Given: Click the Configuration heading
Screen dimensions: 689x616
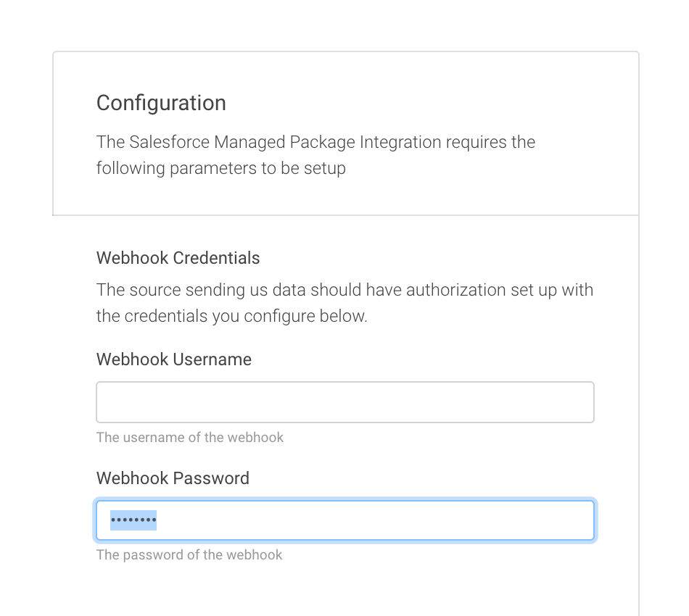Looking at the screenshot, I should [161, 103].
